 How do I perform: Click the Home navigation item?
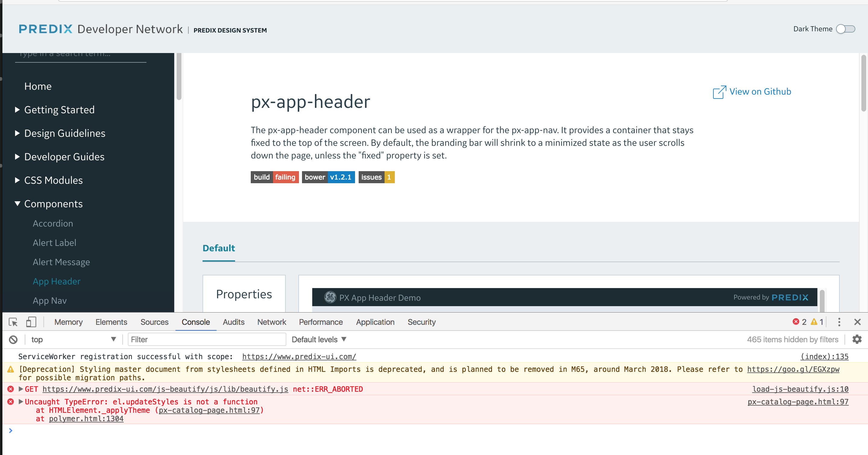pos(38,86)
